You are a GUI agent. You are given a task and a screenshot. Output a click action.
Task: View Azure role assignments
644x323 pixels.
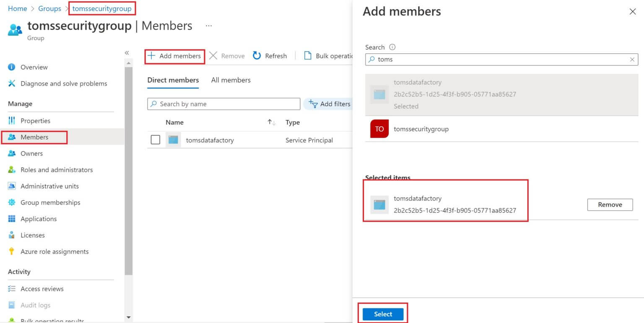[x=55, y=251]
